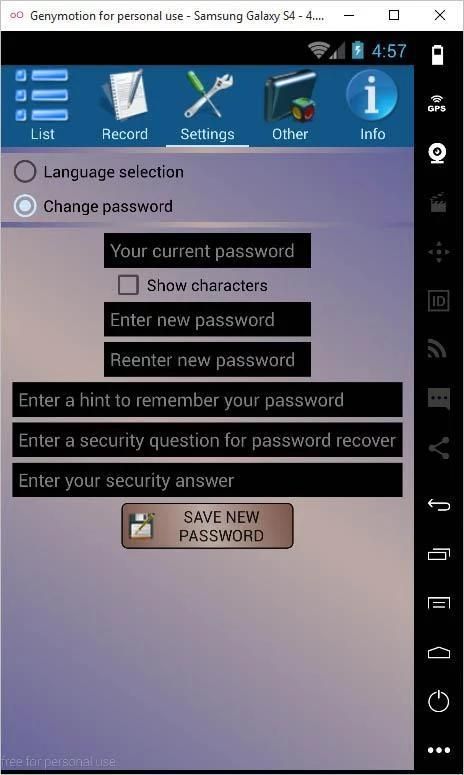Switch to the Settings tab

207,106
